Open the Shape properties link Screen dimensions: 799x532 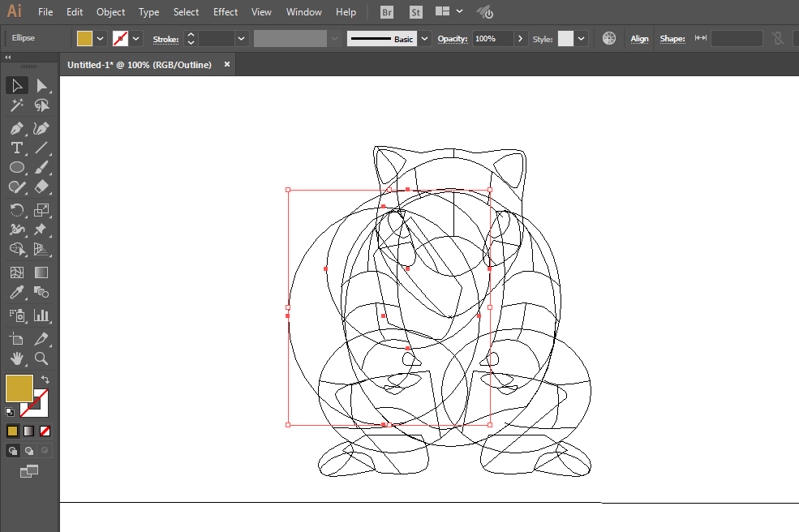coord(672,39)
